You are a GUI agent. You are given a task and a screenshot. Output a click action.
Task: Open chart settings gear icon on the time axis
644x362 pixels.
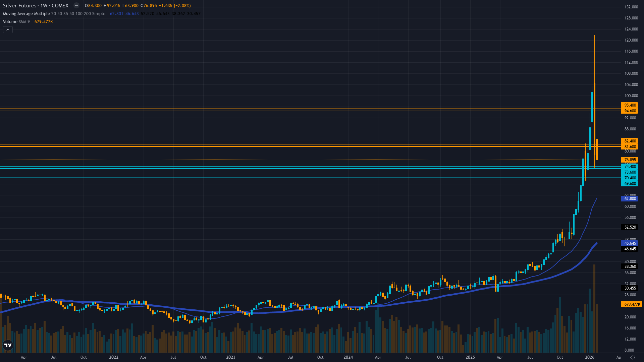pyautogui.click(x=633, y=357)
